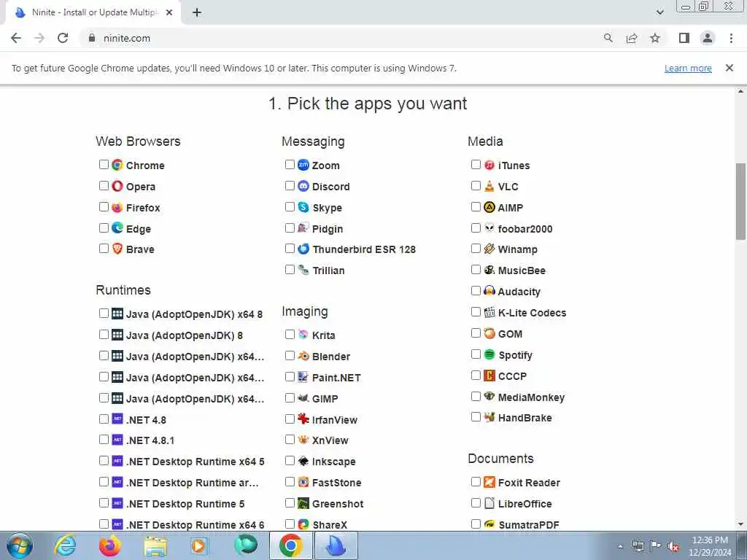
Task: Select the GOM checkbox
Action: (476, 332)
